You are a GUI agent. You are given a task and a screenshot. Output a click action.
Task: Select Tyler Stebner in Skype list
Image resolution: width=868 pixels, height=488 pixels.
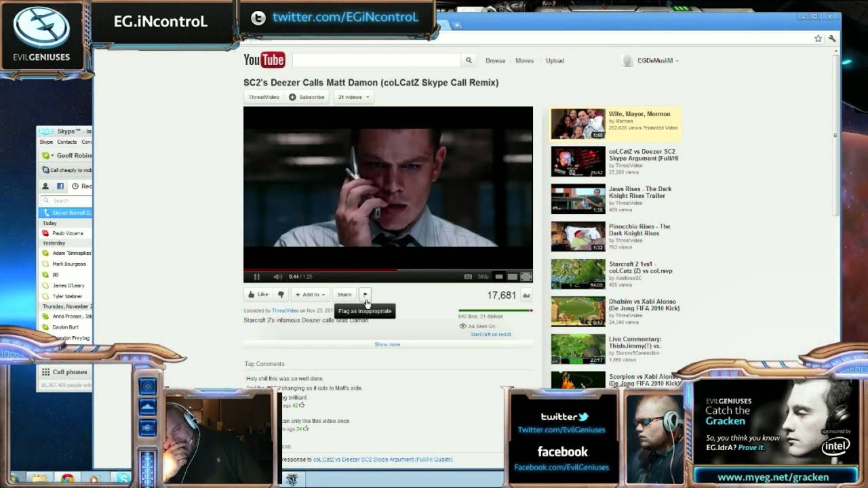tap(66, 296)
